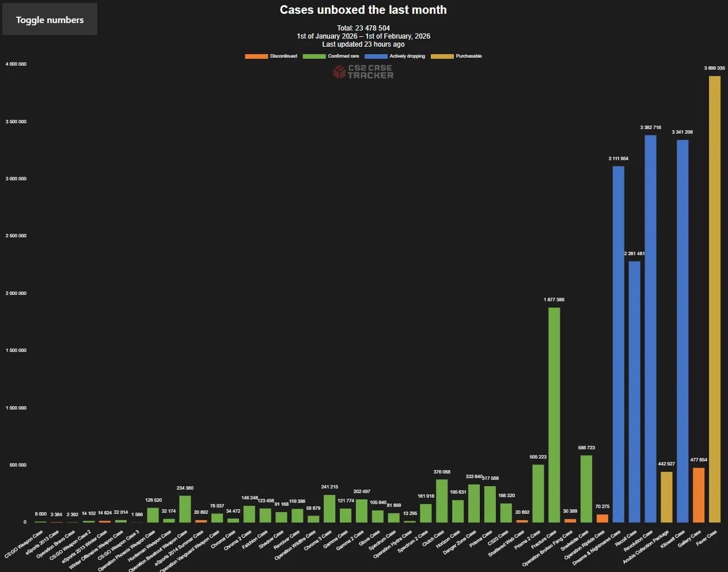Click the 'Huntsman Weapon Case' axis label
Image resolution: width=728 pixels, height=572 pixels.
point(150,546)
